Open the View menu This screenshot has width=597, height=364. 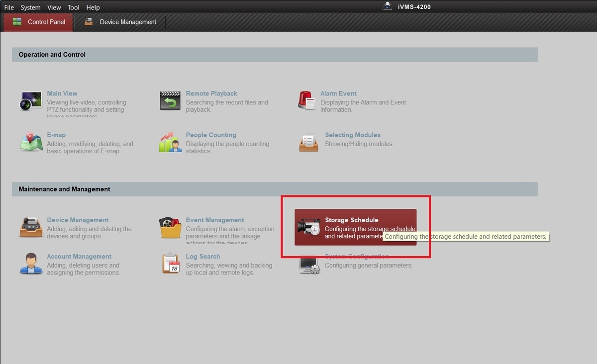coord(54,7)
